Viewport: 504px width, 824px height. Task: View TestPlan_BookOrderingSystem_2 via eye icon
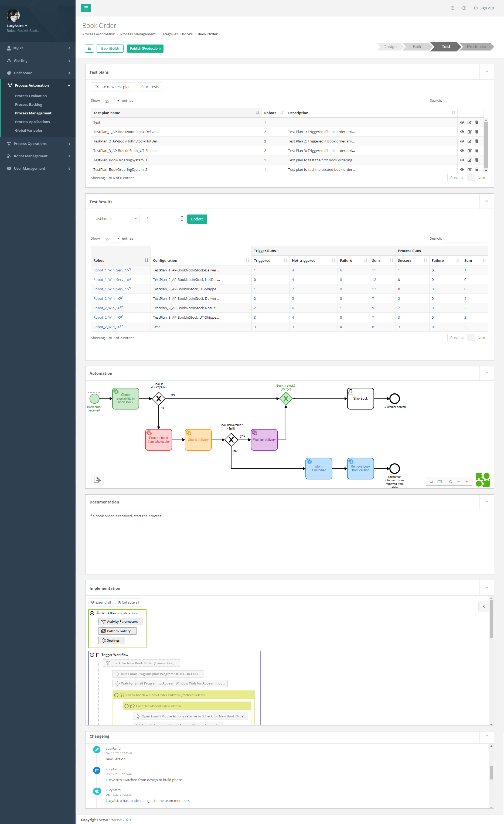[462, 169]
